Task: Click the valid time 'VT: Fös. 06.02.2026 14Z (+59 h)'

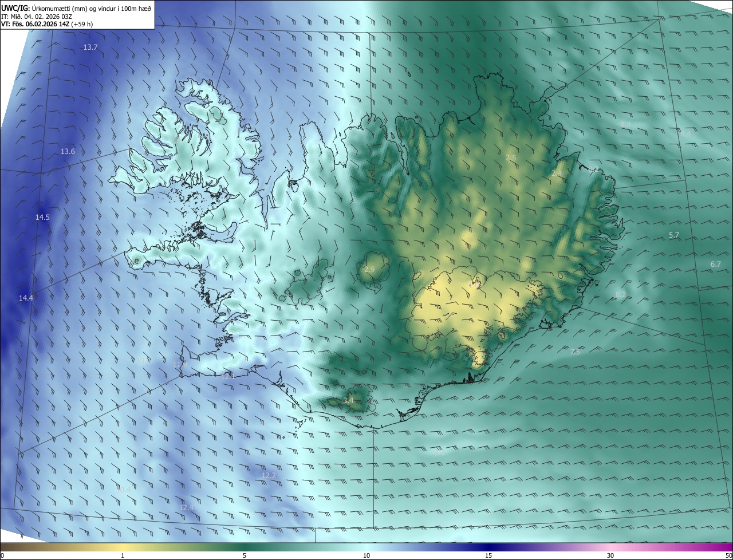Action: point(47,24)
